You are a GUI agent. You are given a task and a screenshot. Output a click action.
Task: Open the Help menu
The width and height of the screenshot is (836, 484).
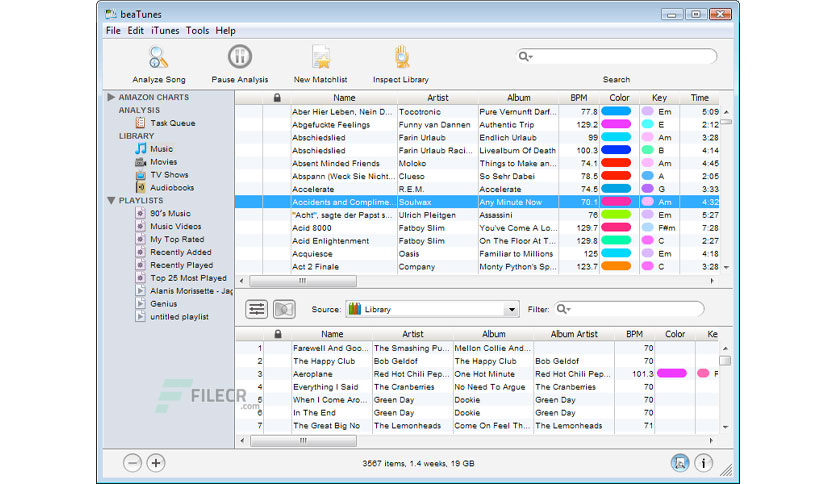(225, 30)
